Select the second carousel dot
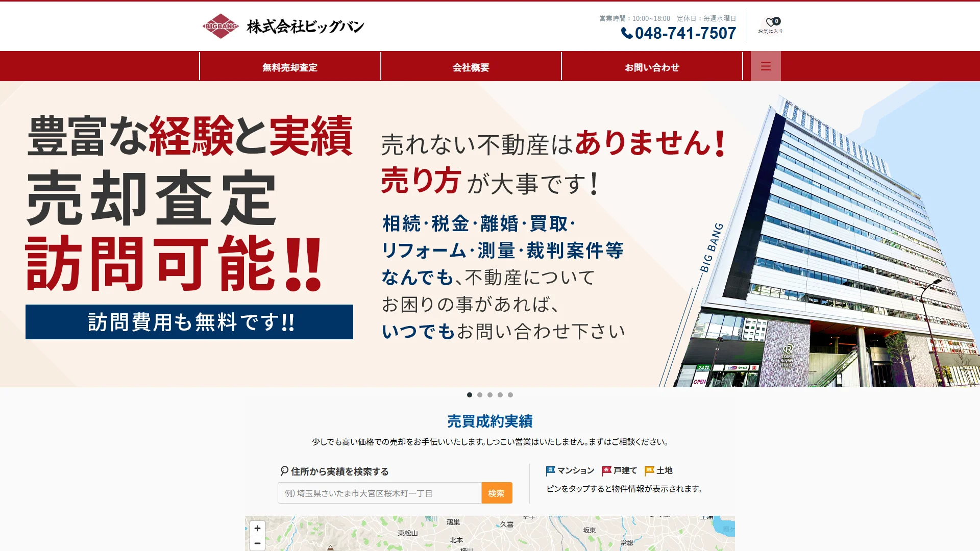Viewport: 980px width, 551px height. [480, 395]
